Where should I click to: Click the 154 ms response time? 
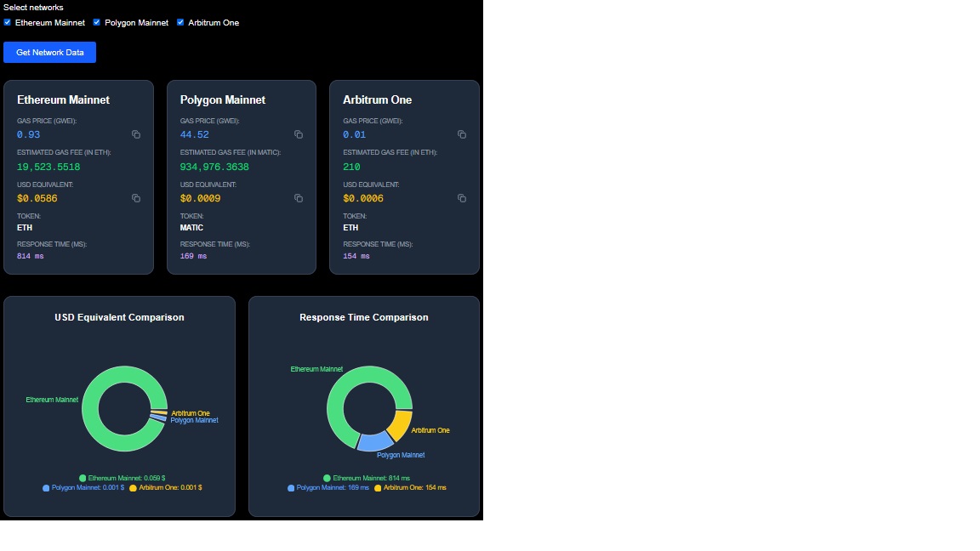click(x=356, y=256)
